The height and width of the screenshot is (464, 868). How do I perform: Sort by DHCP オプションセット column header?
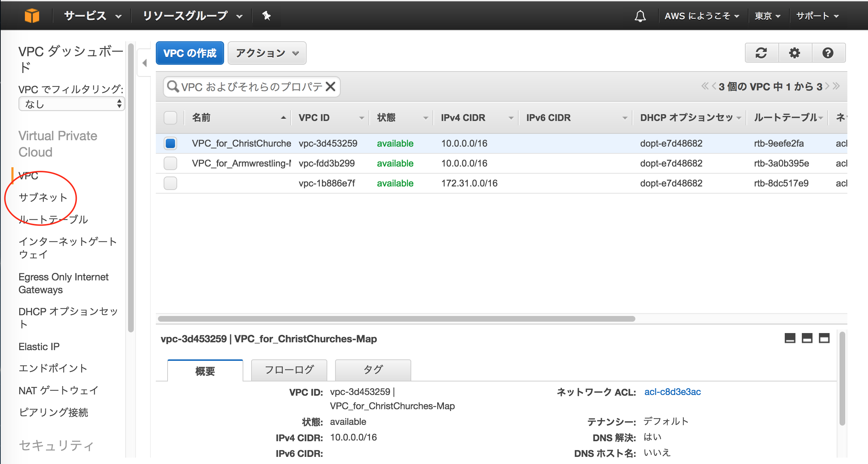coord(690,118)
